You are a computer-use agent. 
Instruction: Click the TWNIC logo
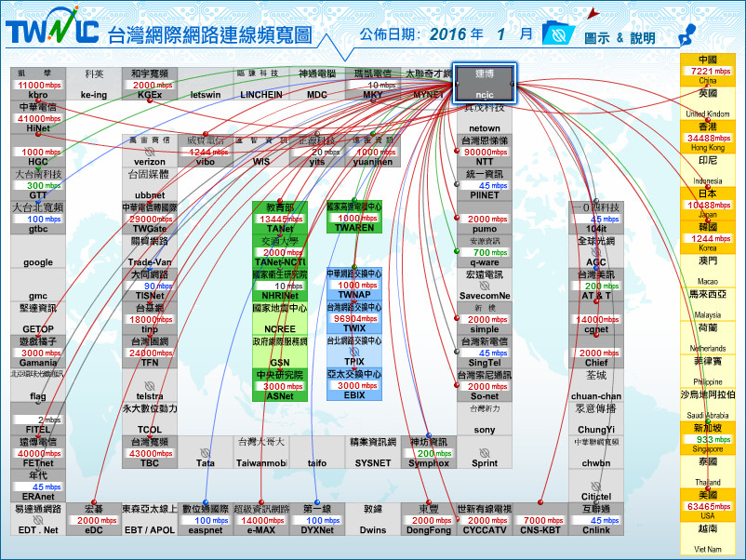pos(52,32)
